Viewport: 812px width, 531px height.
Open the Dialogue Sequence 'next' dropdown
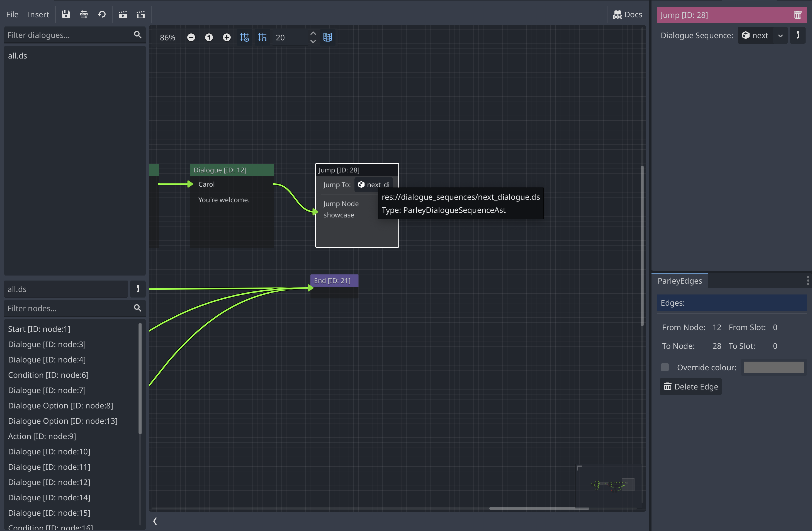(781, 35)
